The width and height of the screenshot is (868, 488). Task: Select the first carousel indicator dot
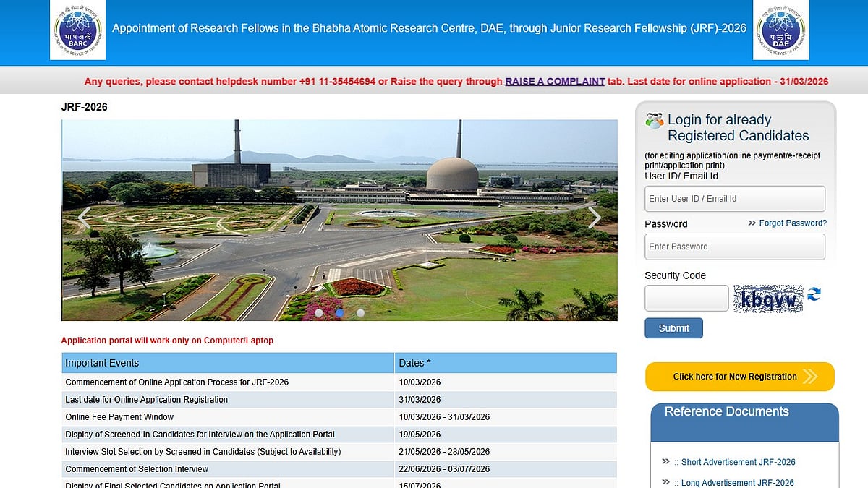click(319, 312)
